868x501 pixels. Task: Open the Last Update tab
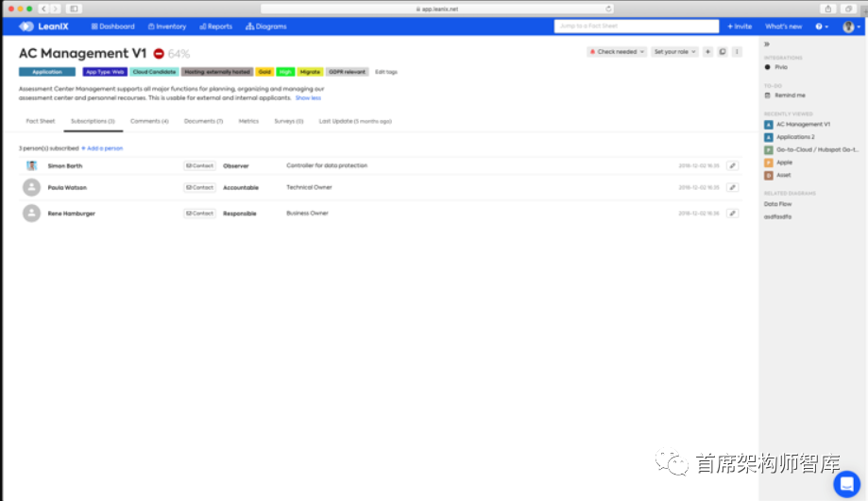tap(355, 121)
